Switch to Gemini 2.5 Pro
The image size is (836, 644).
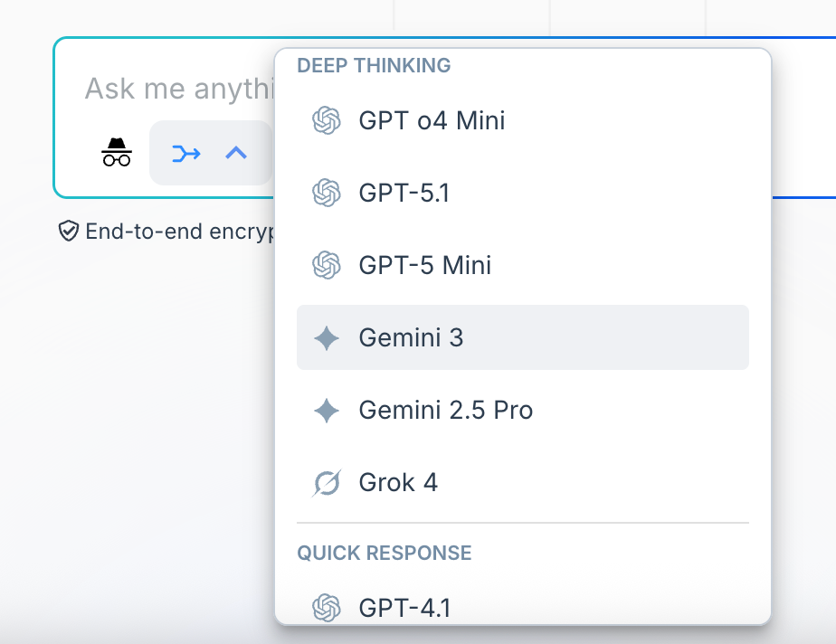(523, 410)
